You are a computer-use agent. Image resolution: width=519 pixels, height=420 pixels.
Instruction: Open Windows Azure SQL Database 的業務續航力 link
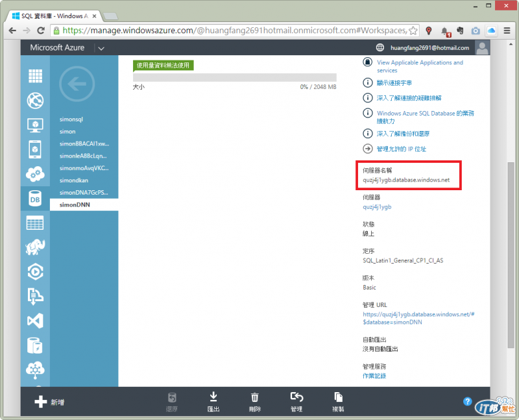point(426,117)
